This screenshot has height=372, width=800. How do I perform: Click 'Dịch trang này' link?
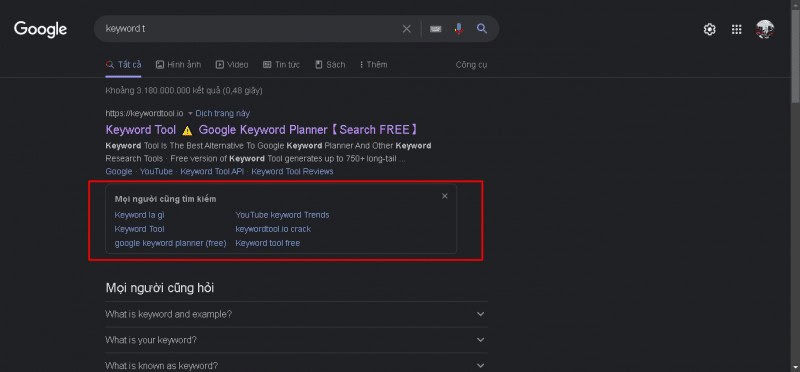222,113
